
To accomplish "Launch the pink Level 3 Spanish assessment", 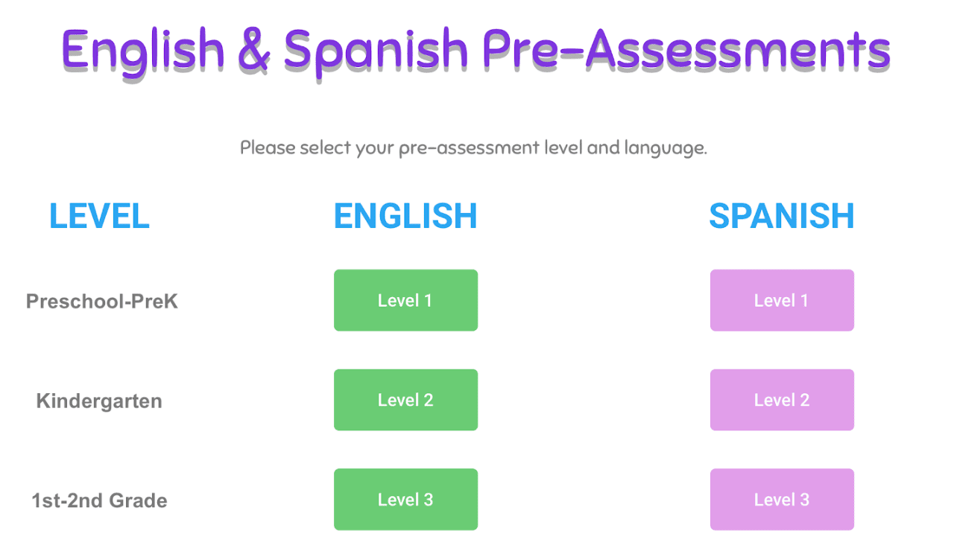I will tap(781, 499).
